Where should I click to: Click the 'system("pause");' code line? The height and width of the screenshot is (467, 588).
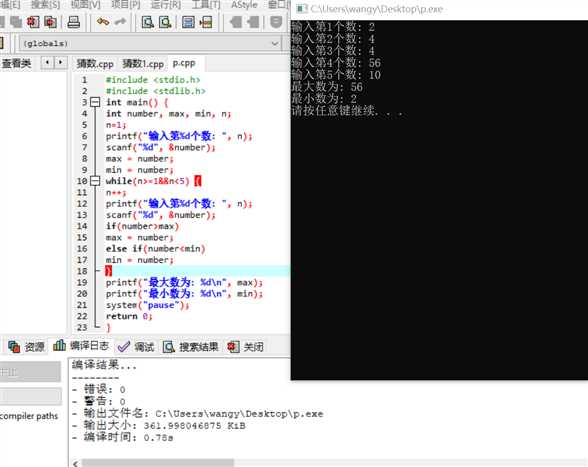click(x=147, y=305)
